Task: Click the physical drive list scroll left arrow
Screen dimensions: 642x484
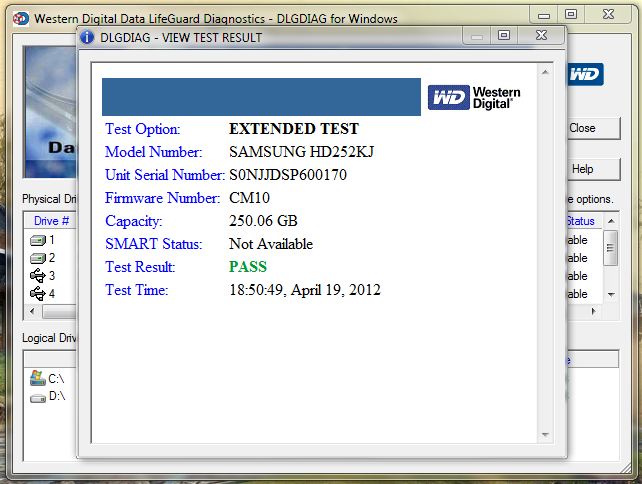Action: coord(33,312)
